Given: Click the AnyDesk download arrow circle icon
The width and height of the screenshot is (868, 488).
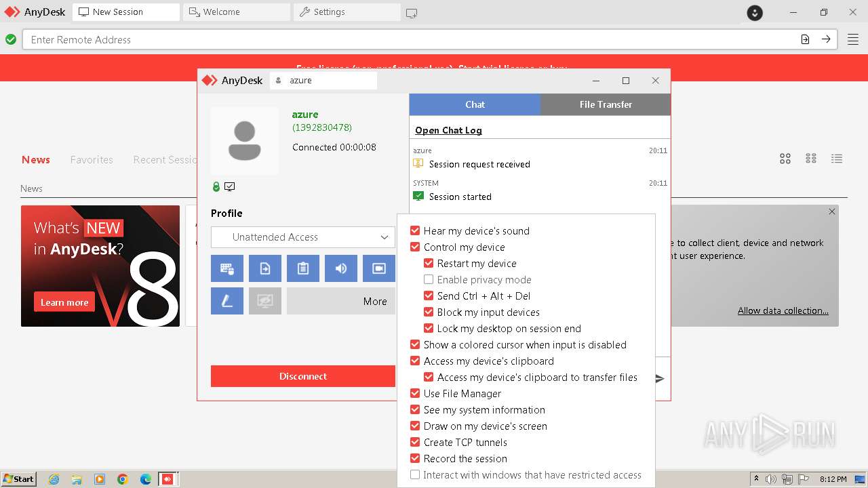Looking at the screenshot, I should pyautogui.click(x=755, y=12).
